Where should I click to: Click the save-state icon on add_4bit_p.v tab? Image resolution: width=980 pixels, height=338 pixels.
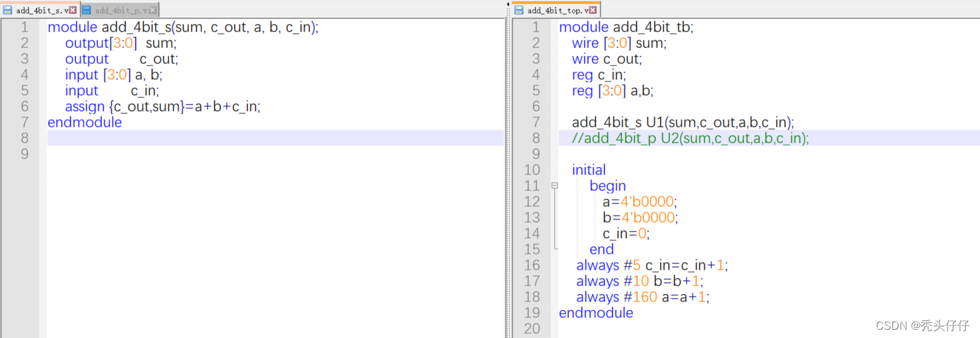(x=87, y=10)
